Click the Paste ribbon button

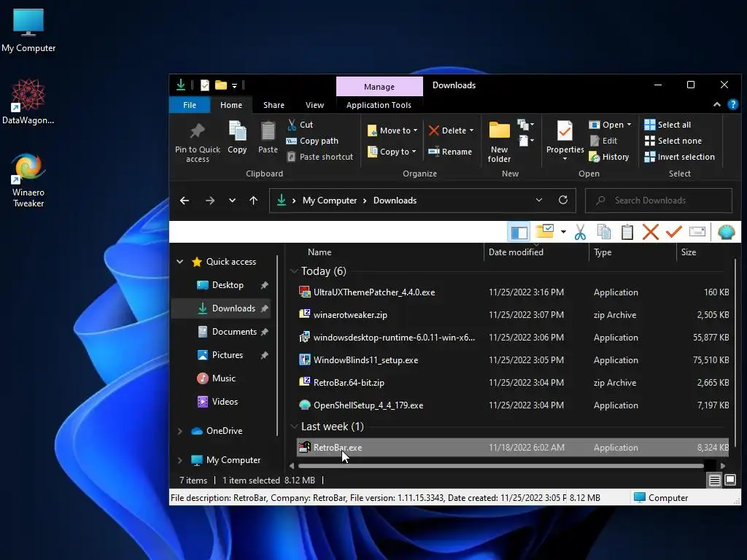pos(268,138)
